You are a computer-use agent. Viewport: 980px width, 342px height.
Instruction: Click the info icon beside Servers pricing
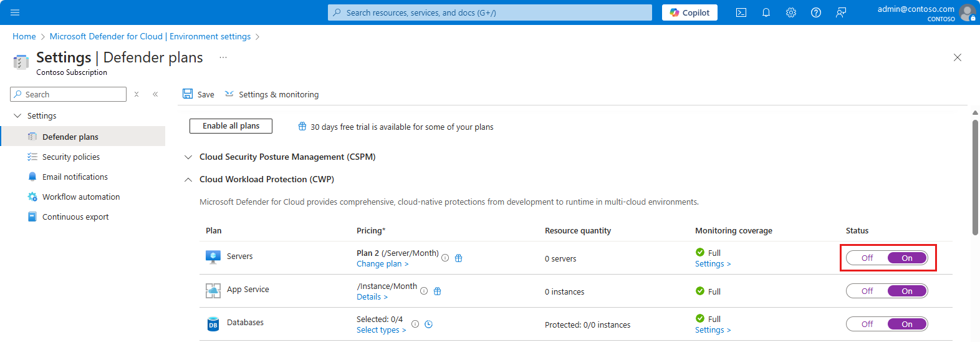(445, 258)
